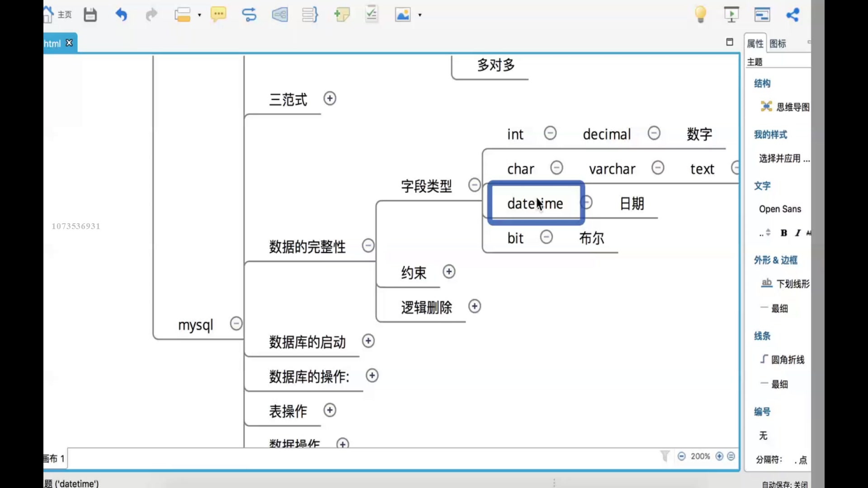Select the text topic node
This screenshot has width=868, height=488.
(x=702, y=169)
